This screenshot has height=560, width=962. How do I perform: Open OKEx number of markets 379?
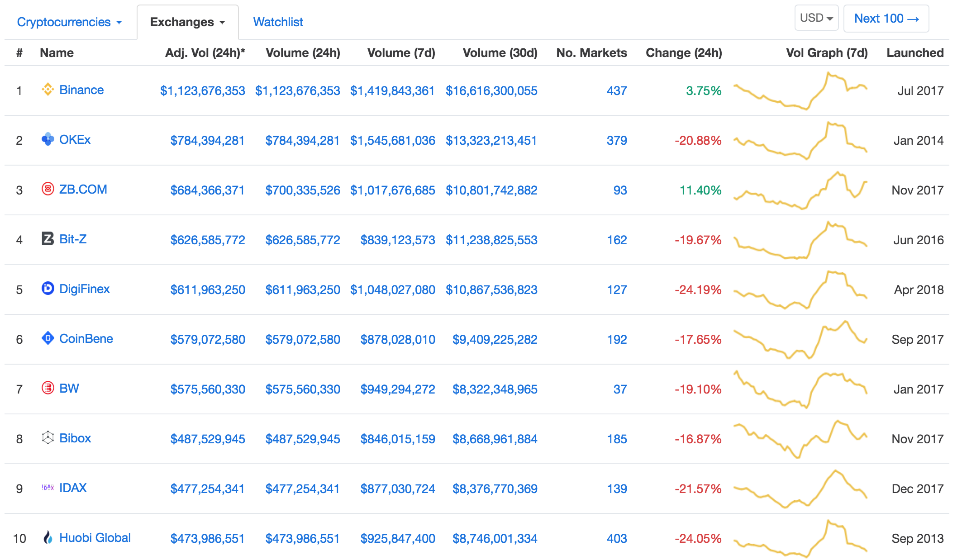[x=617, y=141]
